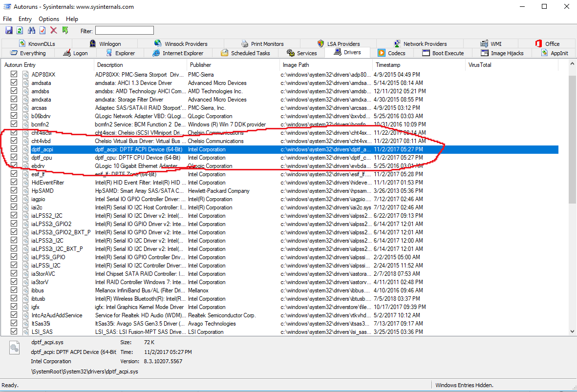This screenshot has height=392, width=577.
Task: Click the Realtek Semiconductor Corp. publisher cell
Action: point(221,315)
